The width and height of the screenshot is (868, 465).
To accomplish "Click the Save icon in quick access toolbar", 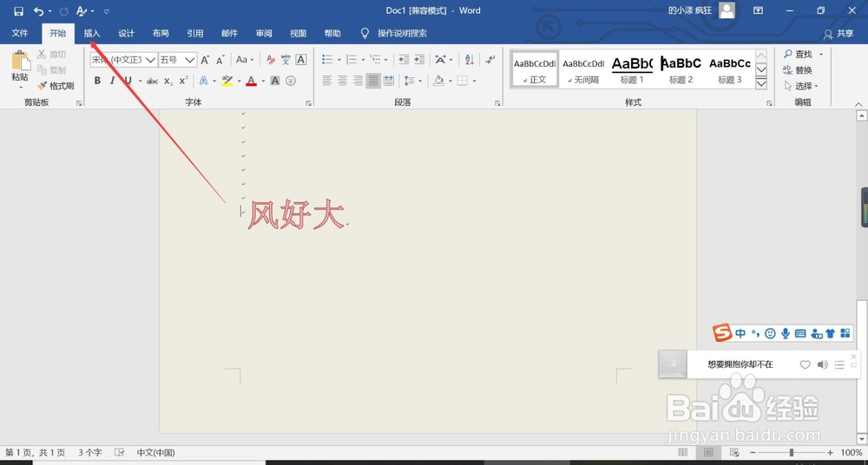I will tap(18, 11).
